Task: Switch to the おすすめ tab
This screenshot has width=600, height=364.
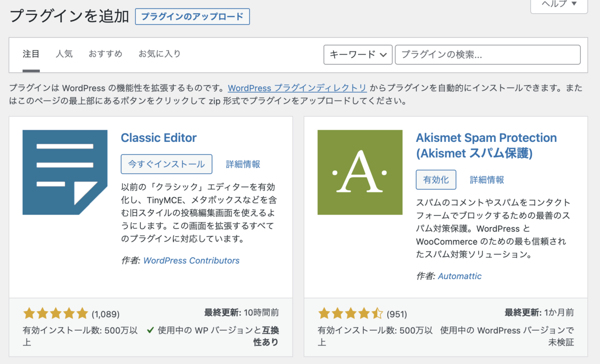Action: (x=105, y=54)
